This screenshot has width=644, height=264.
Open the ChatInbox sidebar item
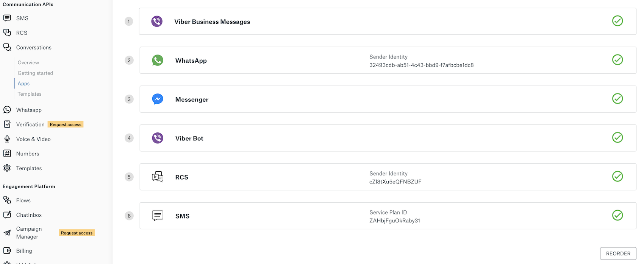[x=29, y=215]
